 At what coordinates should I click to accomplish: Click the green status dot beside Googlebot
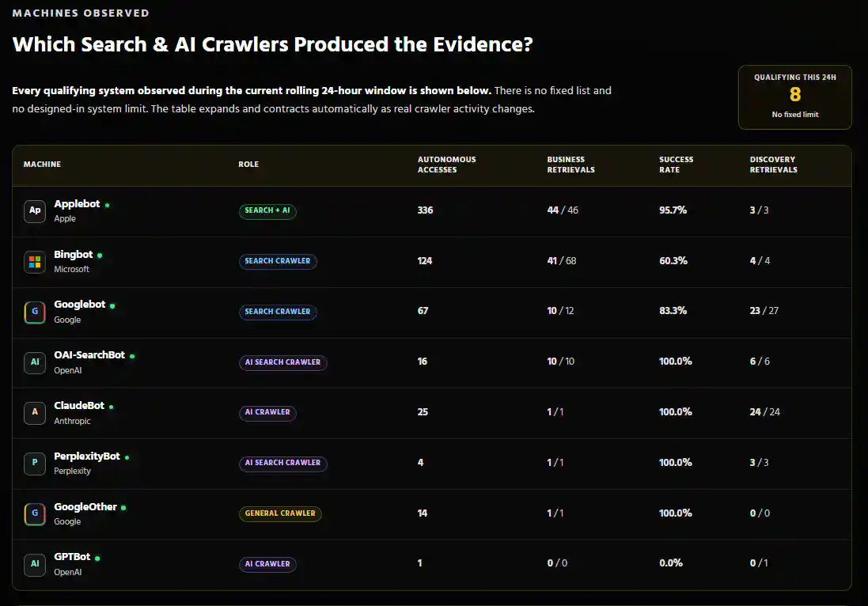coord(112,306)
